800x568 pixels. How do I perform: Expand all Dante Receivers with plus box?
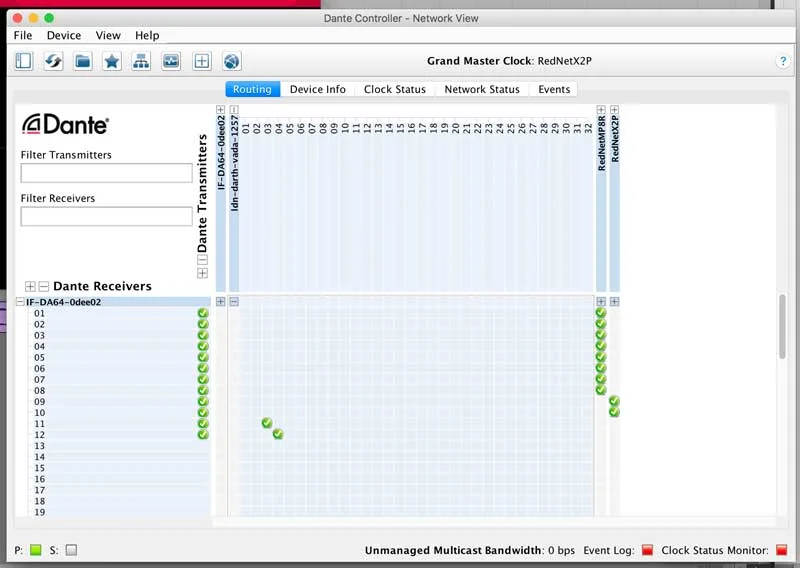pos(30,286)
